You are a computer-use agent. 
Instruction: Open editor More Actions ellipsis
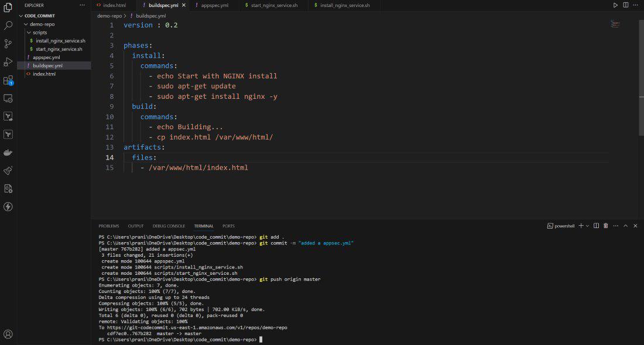(x=635, y=5)
